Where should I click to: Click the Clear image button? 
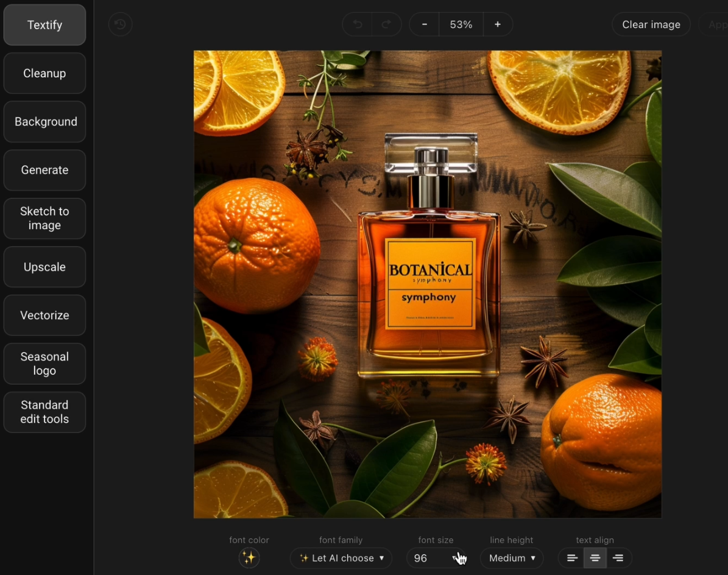pos(651,24)
